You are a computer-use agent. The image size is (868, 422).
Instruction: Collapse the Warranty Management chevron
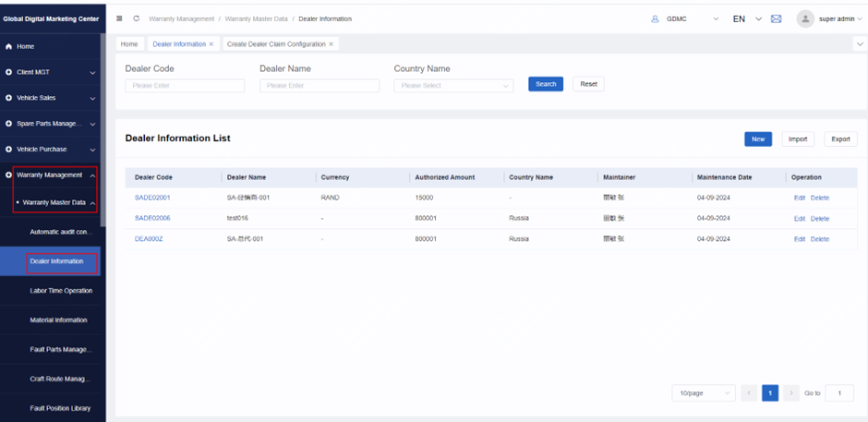(x=92, y=175)
